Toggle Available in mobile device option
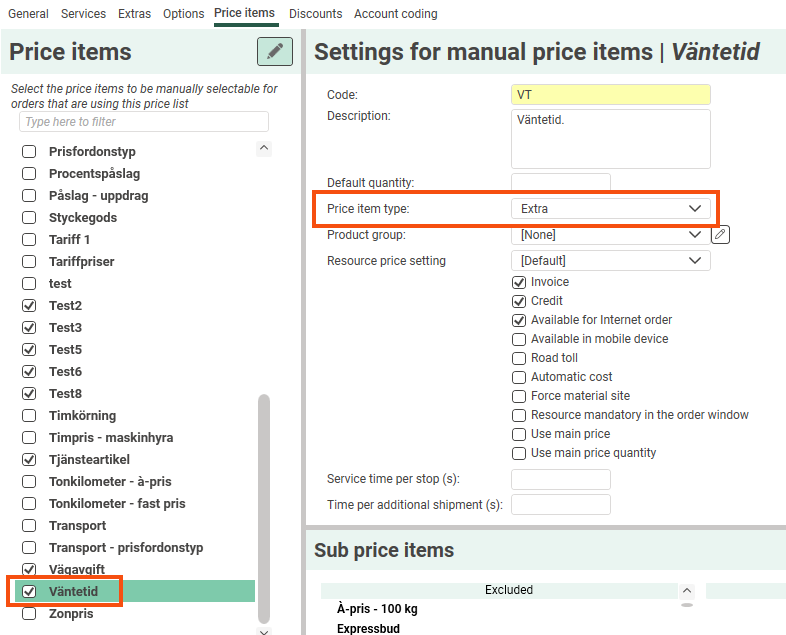Screen dimensions: 786x635 coord(519,339)
